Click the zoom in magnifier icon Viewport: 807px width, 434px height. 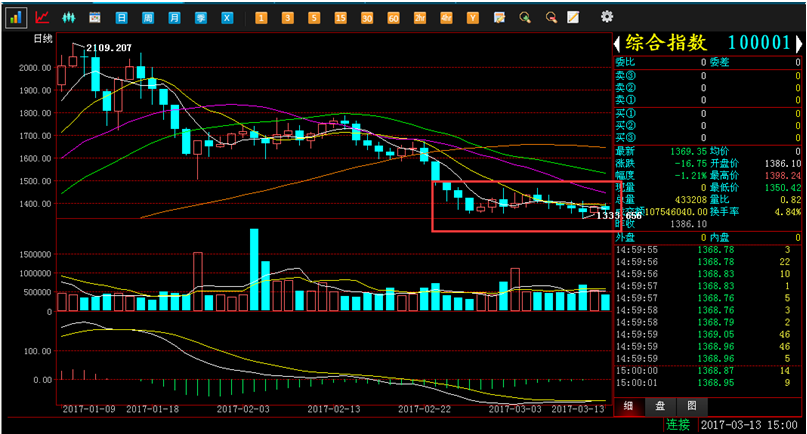[x=525, y=18]
